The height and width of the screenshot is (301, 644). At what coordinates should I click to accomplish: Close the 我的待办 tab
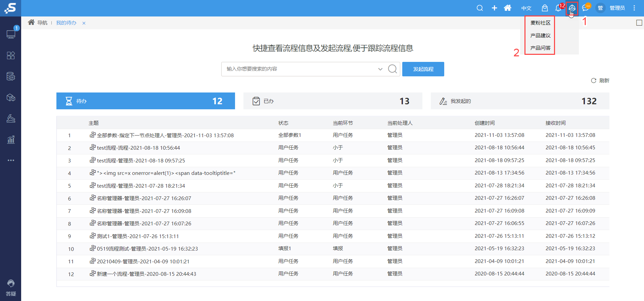pyautogui.click(x=84, y=23)
